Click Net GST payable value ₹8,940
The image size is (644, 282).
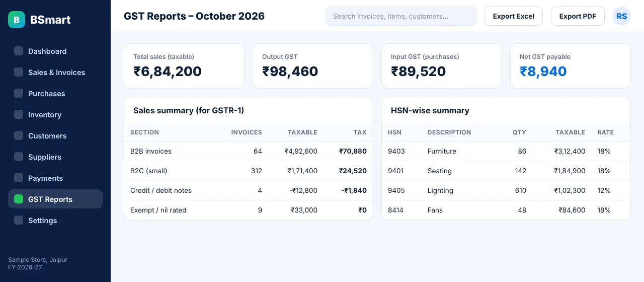(543, 72)
